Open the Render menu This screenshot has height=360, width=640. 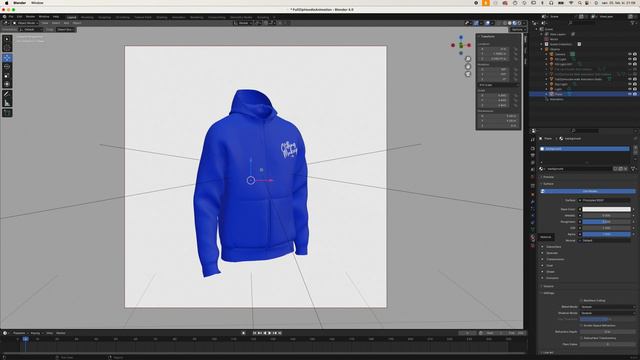30,17
